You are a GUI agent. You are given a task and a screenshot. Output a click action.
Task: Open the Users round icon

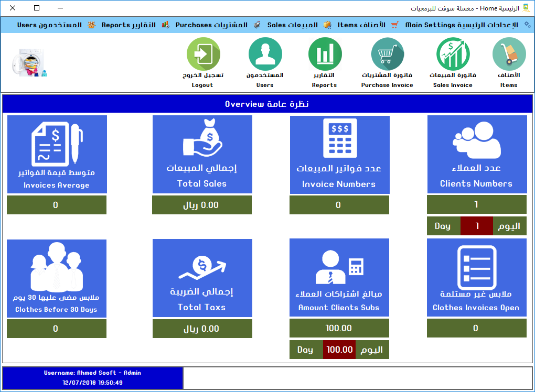[x=265, y=55]
